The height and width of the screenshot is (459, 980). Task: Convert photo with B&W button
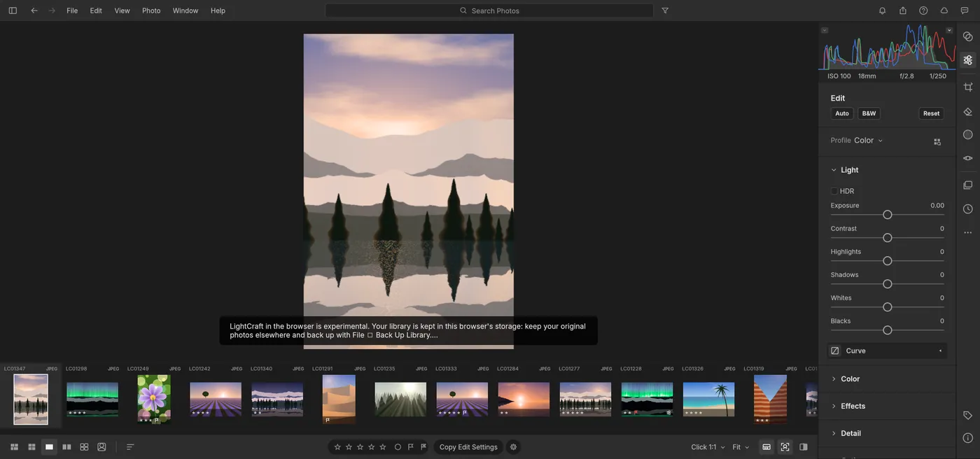869,113
